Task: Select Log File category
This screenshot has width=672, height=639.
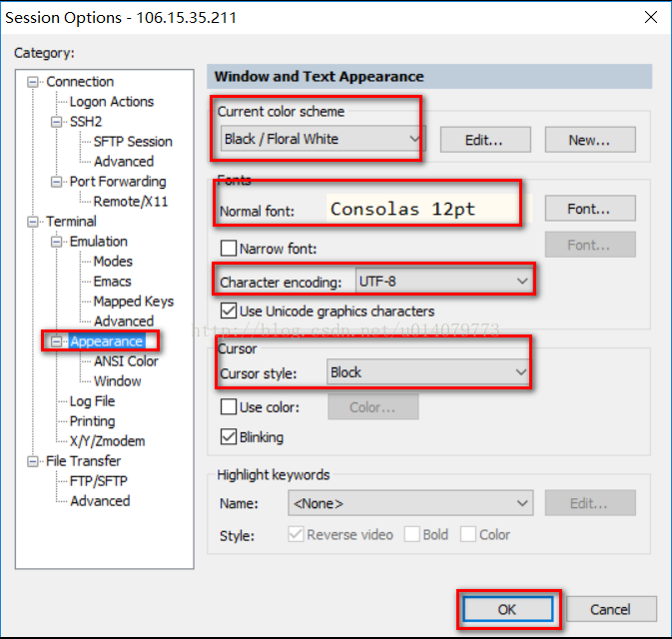Action: click(92, 401)
